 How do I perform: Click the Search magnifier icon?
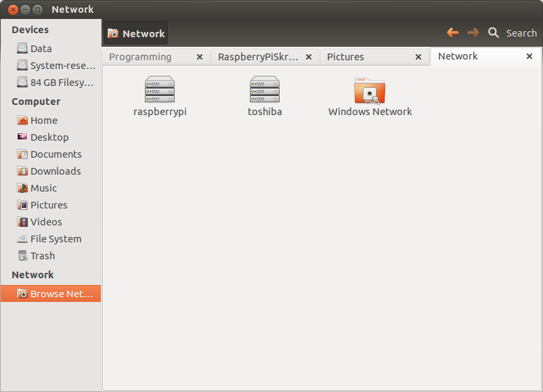click(x=493, y=33)
